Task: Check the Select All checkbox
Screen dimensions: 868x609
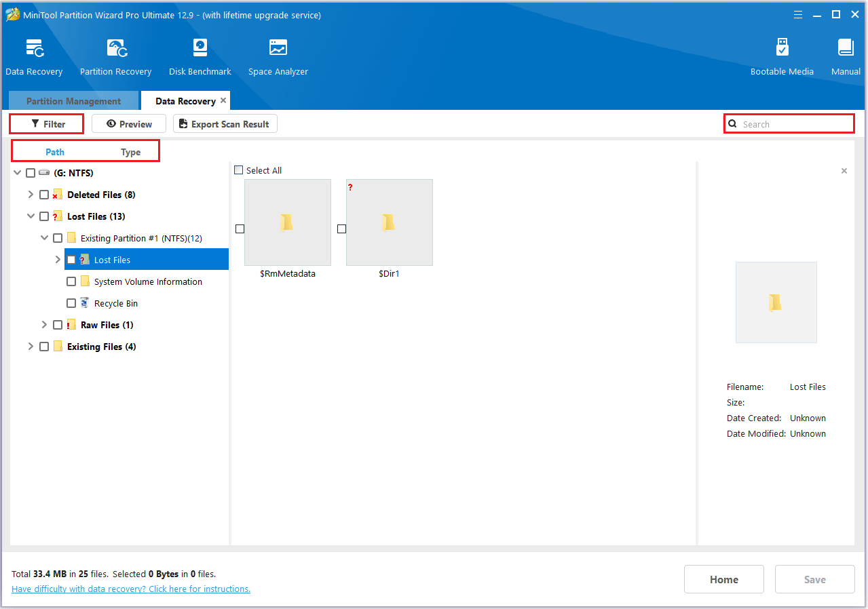Action: click(238, 170)
